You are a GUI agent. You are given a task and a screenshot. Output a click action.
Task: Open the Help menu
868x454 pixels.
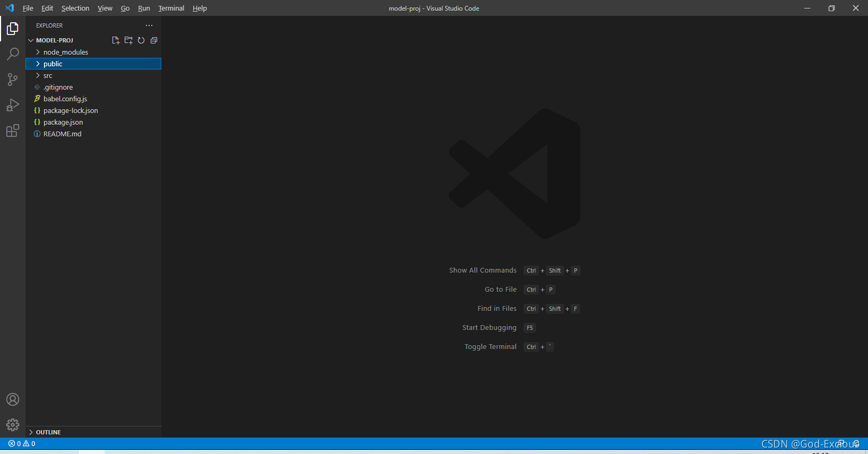click(199, 8)
